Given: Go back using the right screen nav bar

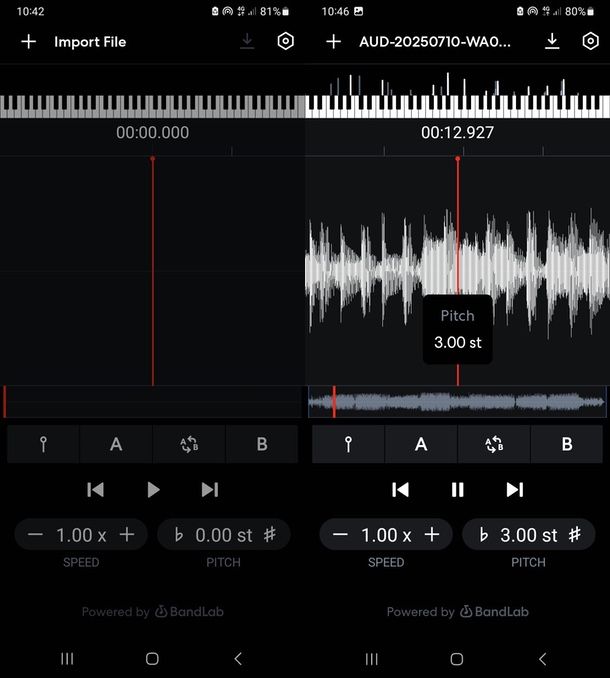Looking at the screenshot, I should click(x=543, y=659).
